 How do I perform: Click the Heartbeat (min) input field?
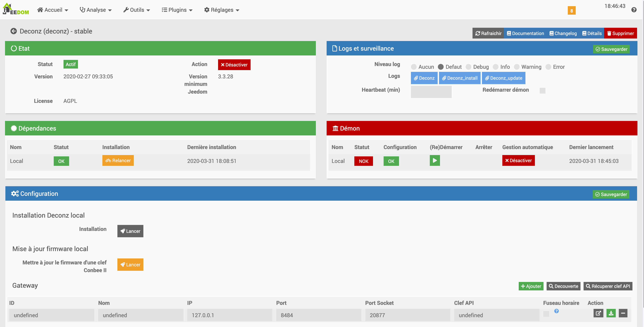pos(431,92)
